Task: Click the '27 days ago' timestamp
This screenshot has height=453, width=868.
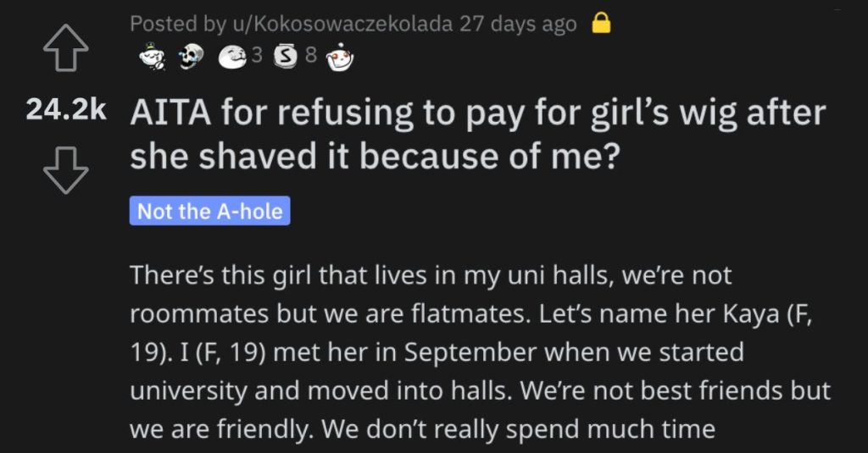Action: (518, 24)
